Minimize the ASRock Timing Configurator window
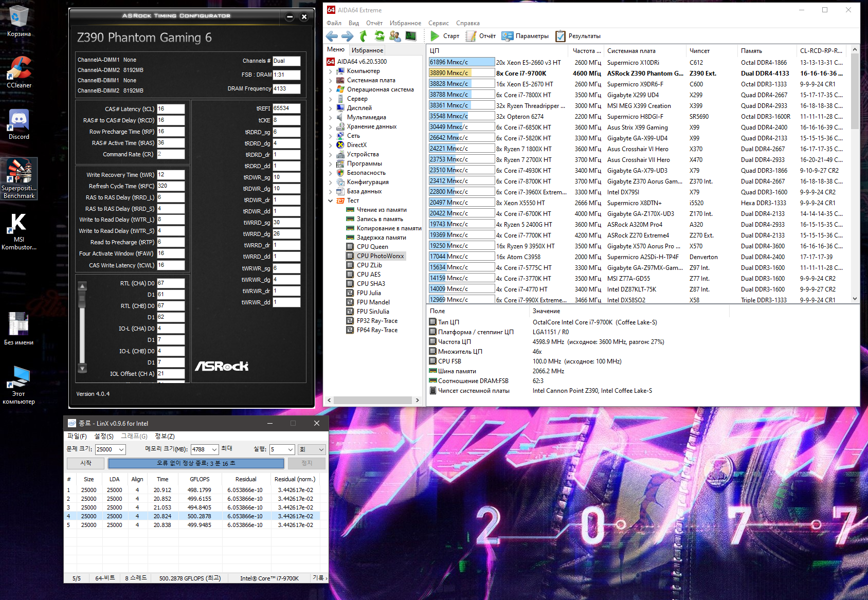This screenshot has width=868, height=600. 290,17
